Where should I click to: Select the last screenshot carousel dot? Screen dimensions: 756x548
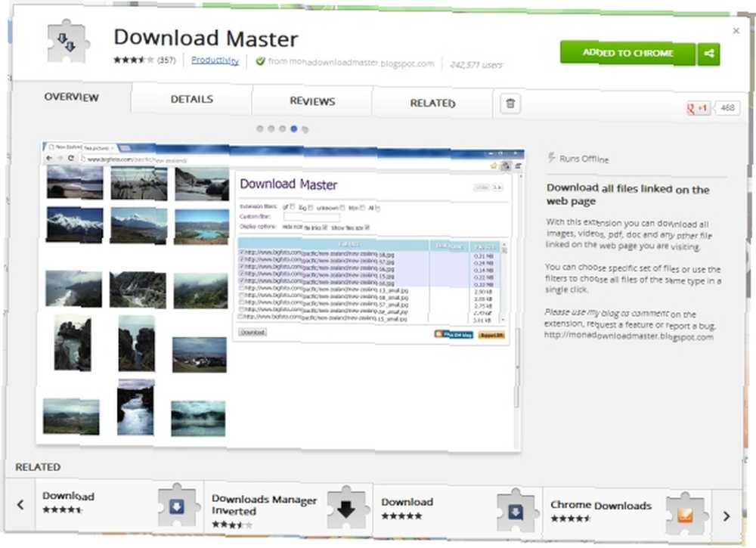[x=305, y=129]
